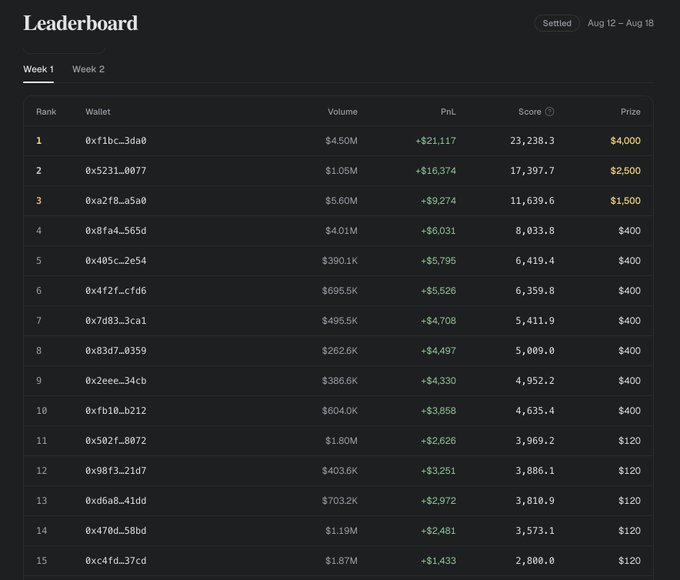Select wallet 0xfb10…b212
680x580 pixels.
(x=116, y=410)
